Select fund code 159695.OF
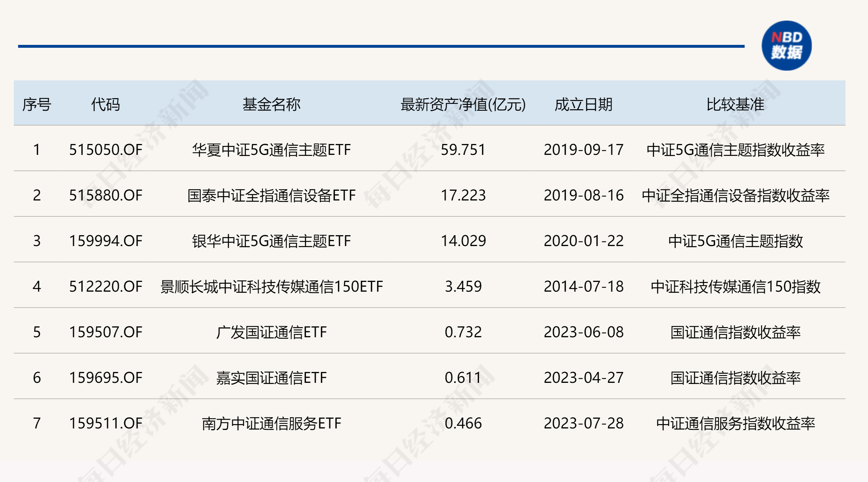This screenshot has height=482, width=868. pyautogui.click(x=106, y=378)
